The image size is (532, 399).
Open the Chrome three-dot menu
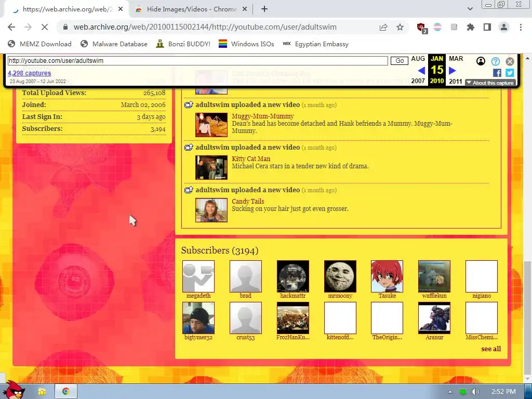tap(521, 27)
